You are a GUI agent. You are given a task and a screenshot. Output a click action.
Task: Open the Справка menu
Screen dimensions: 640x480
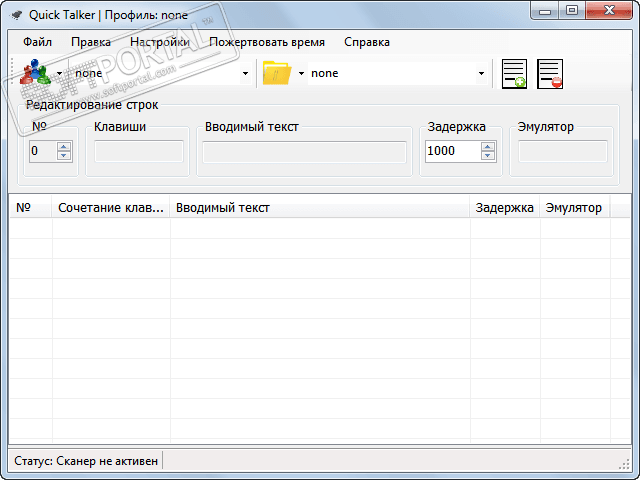(x=367, y=42)
